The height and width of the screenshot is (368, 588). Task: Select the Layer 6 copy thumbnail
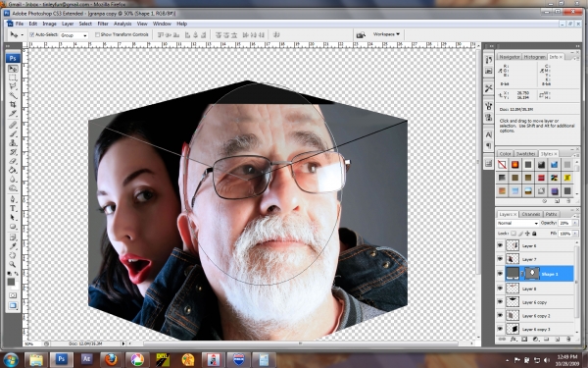513,301
